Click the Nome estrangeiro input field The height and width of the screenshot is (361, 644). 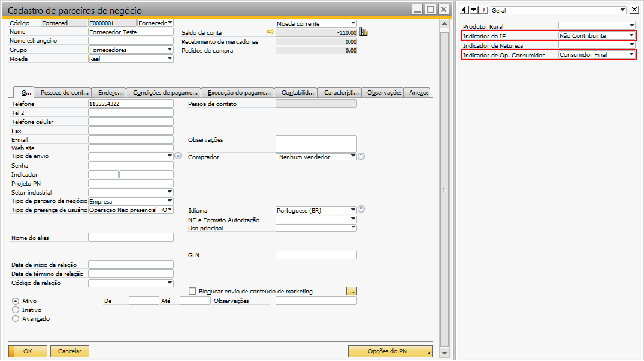click(131, 41)
